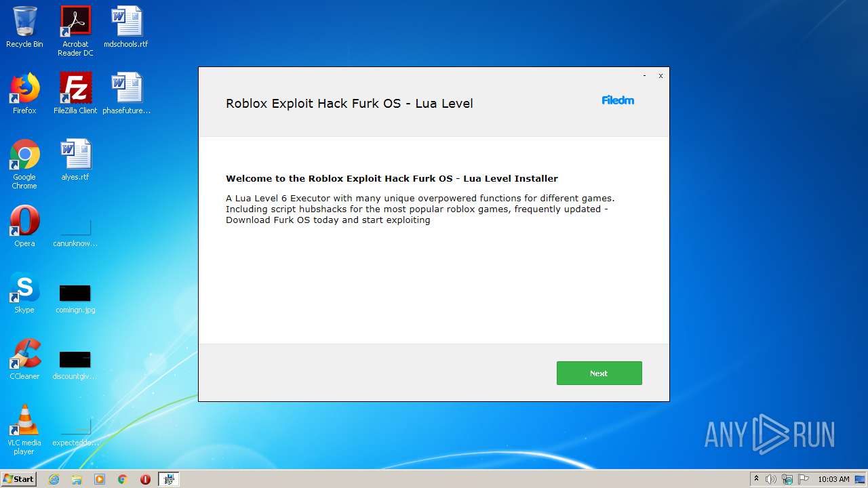Open FileZilla Client shortcut
Viewport: 868px width, 488px height.
(75, 94)
